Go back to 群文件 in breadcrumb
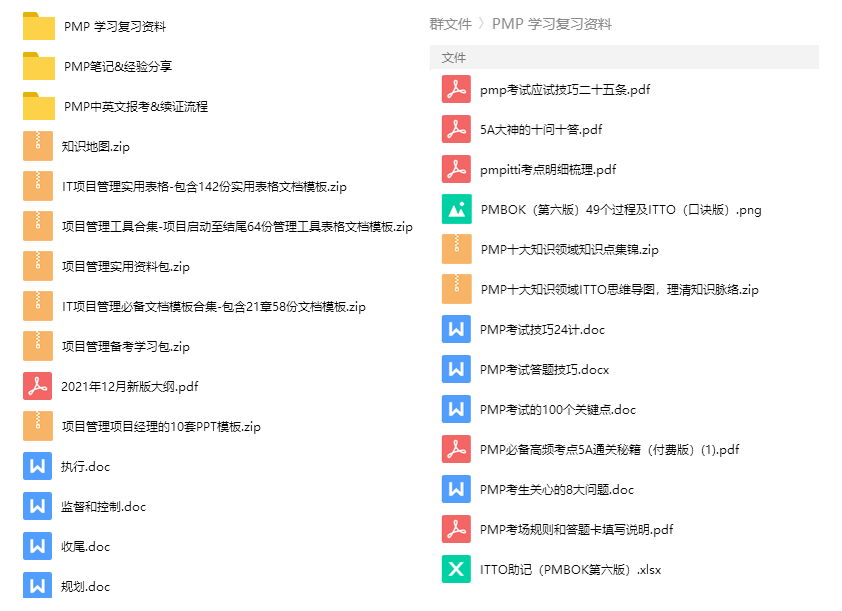 (451, 24)
